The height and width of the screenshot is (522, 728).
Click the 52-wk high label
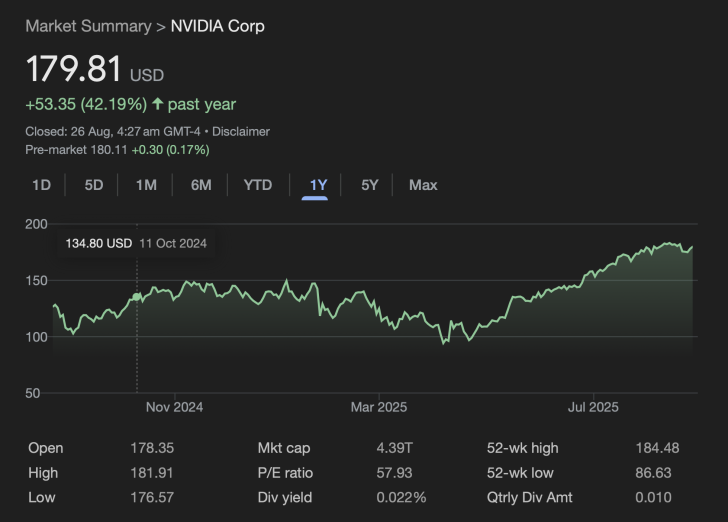click(x=523, y=448)
